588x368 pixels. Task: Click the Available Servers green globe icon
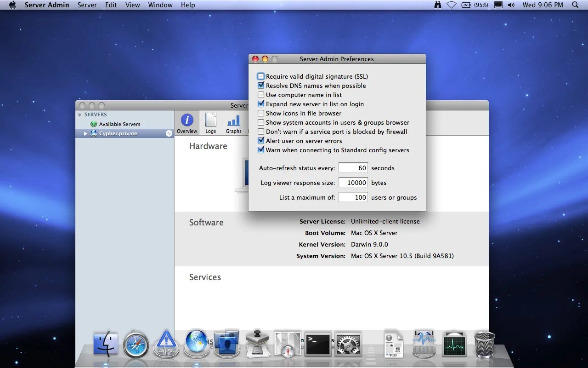coord(94,124)
